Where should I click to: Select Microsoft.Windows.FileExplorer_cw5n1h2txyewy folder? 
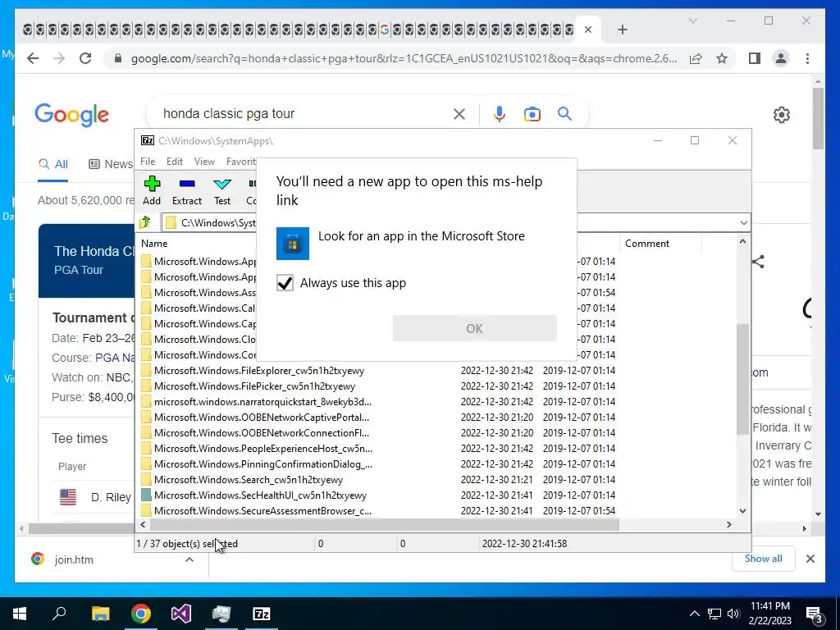point(259,371)
